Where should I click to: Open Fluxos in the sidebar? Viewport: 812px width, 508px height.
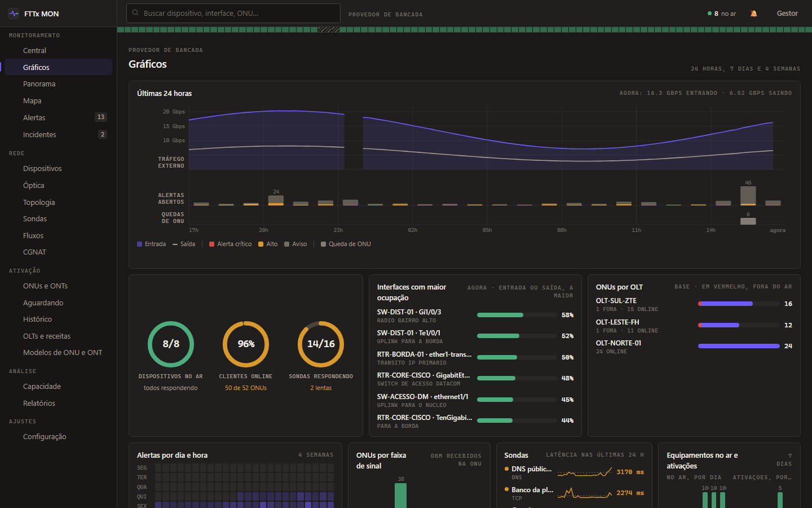tap(58, 235)
